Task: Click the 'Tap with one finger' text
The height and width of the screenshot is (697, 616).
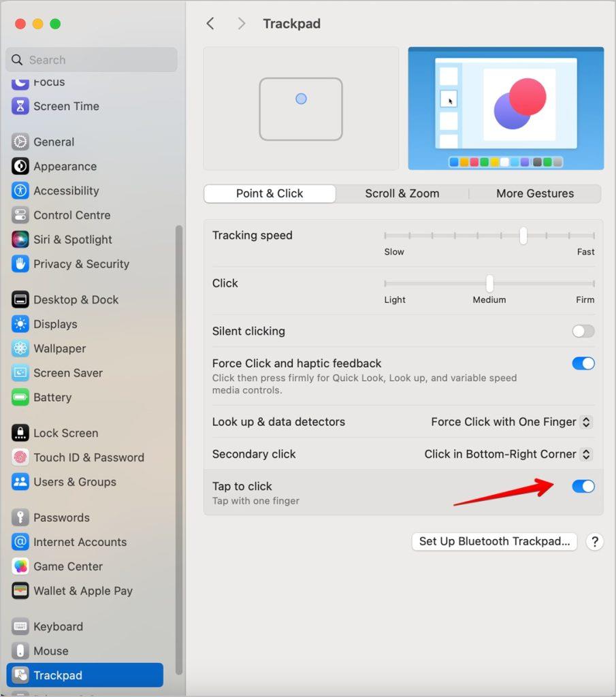Action: (255, 501)
